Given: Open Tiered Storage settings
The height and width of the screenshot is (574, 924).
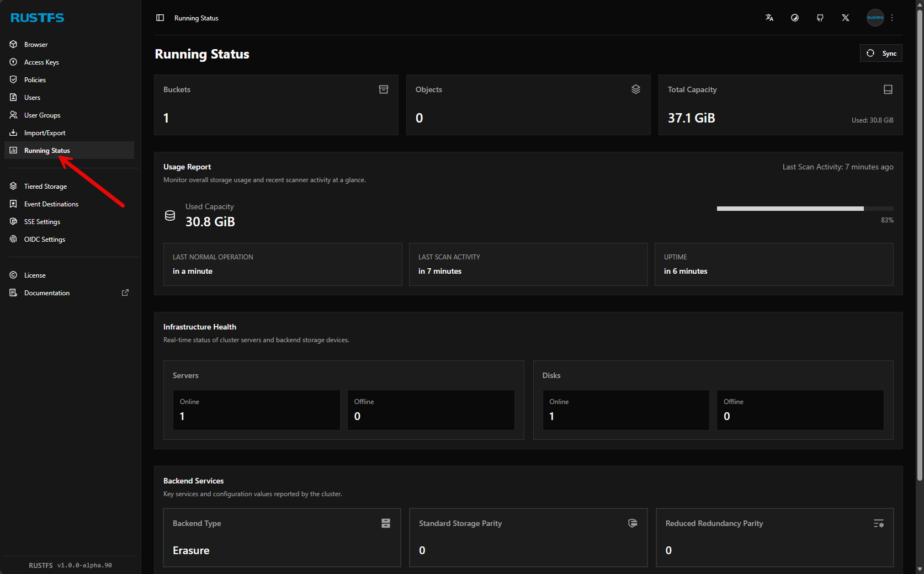Looking at the screenshot, I should point(45,187).
